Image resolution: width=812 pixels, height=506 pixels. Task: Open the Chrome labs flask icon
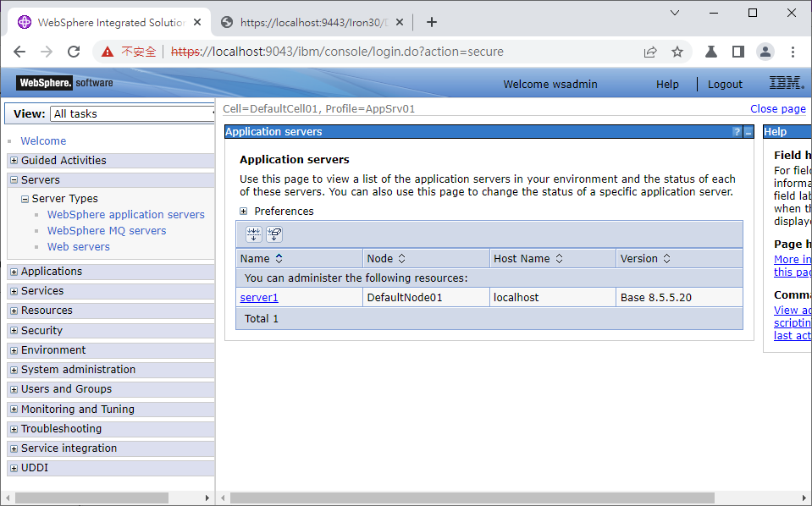[x=711, y=52]
